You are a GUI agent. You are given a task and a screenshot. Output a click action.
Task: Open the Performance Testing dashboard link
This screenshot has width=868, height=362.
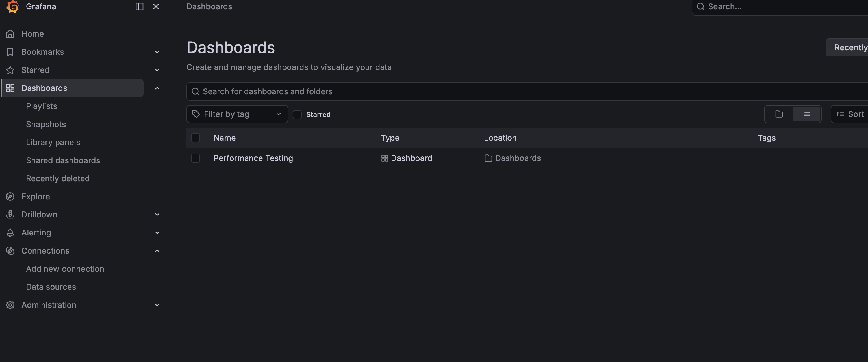[253, 158]
